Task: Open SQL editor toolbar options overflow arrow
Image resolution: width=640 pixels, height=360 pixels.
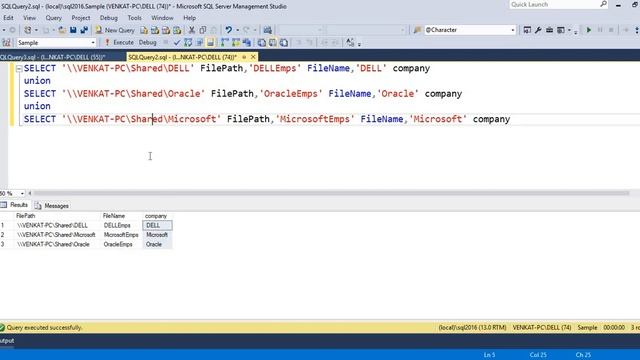Action: [359, 44]
